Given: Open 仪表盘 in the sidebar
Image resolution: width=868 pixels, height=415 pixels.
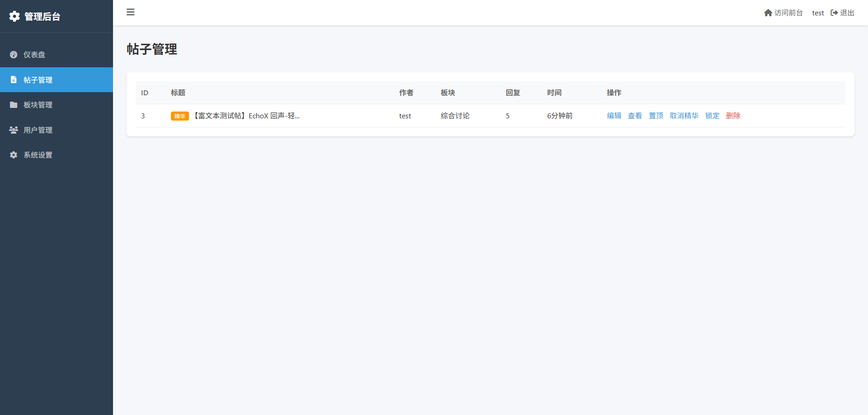Looking at the screenshot, I should click(34, 55).
